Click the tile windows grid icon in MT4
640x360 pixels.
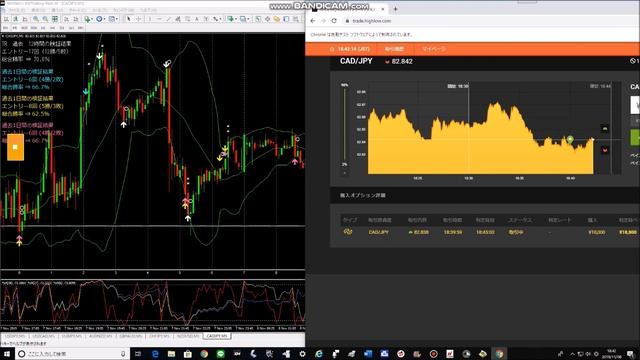pos(55,19)
